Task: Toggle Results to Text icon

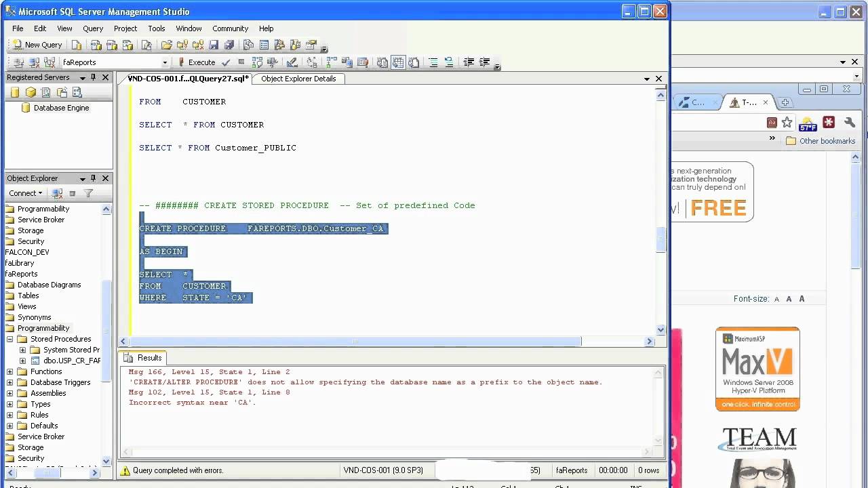Action: [x=382, y=62]
